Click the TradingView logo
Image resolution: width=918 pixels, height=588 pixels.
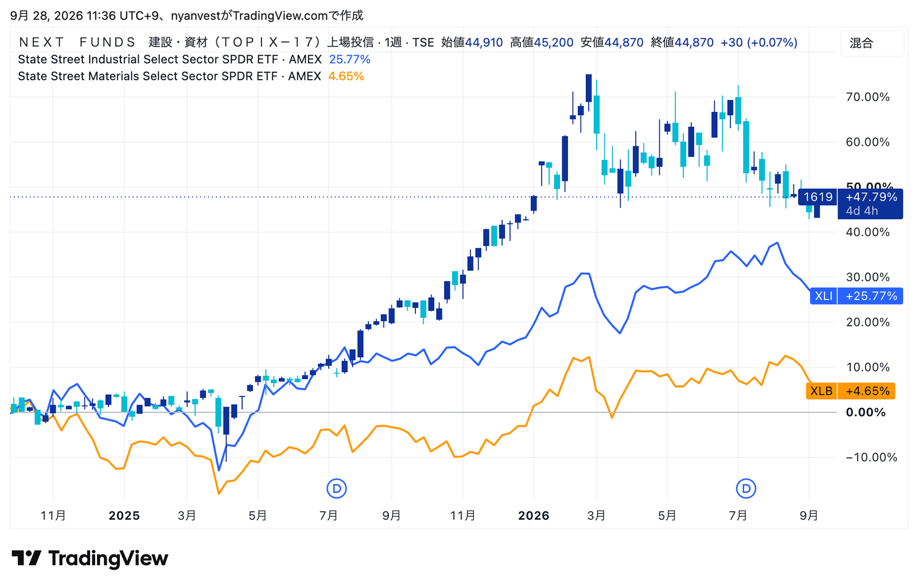90,558
